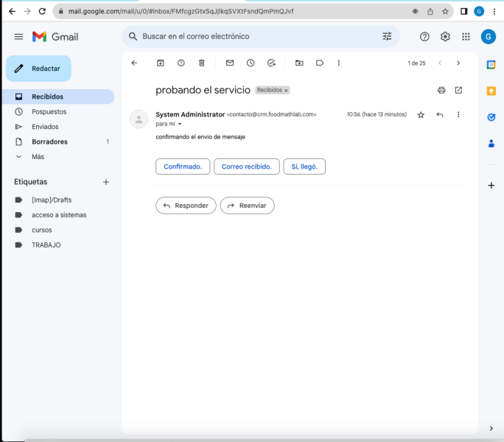Image resolution: width=504 pixels, height=442 pixels.
Task: Open Google Calendar side panel
Action: click(x=491, y=65)
